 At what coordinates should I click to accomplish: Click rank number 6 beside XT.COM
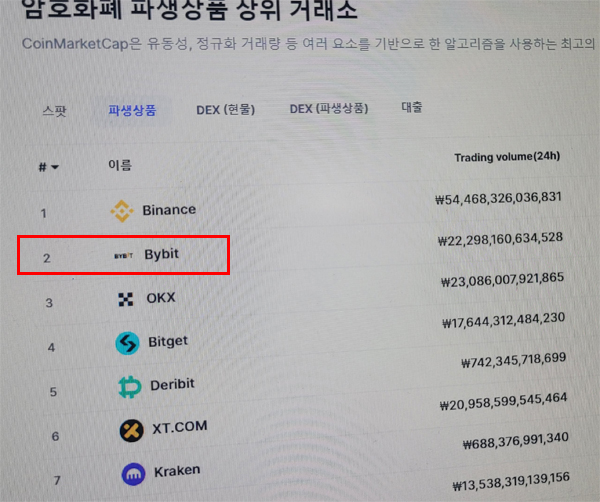coord(55,436)
